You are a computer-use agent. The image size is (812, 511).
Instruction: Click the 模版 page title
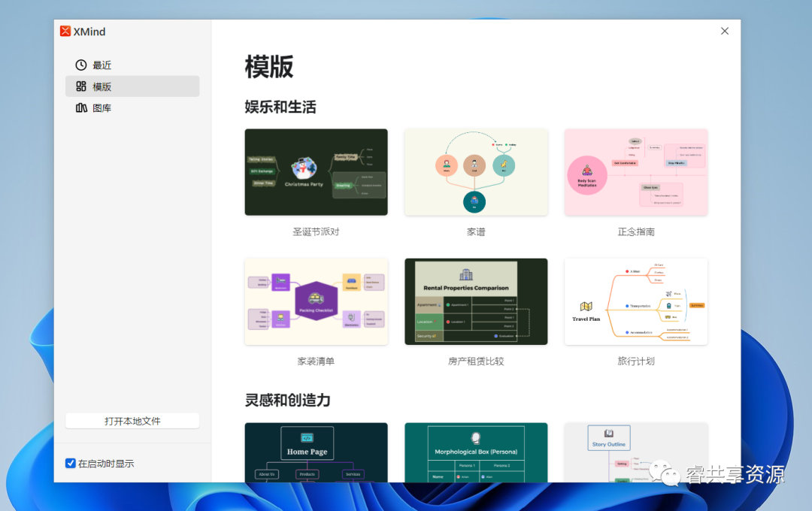point(268,67)
